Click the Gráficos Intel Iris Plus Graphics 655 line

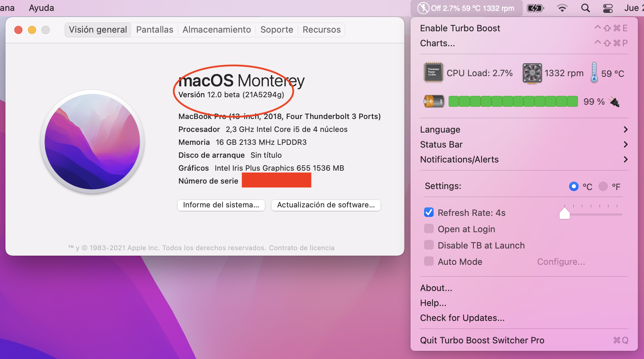point(261,168)
